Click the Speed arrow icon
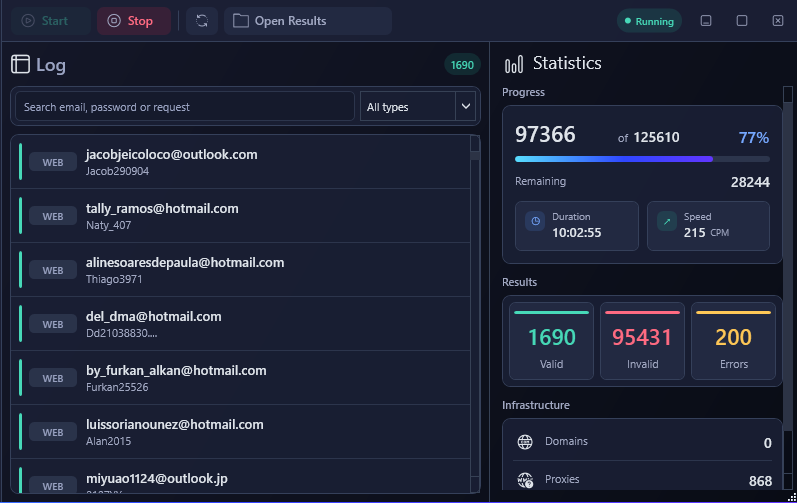Image resolution: width=797 pixels, height=503 pixels. pyautogui.click(x=667, y=222)
